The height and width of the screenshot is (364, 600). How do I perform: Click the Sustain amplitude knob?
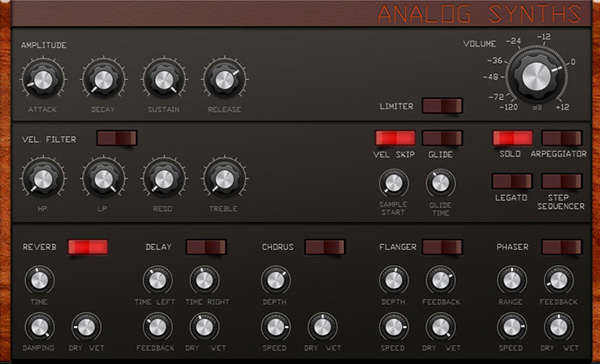pyautogui.click(x=164, y=80)
